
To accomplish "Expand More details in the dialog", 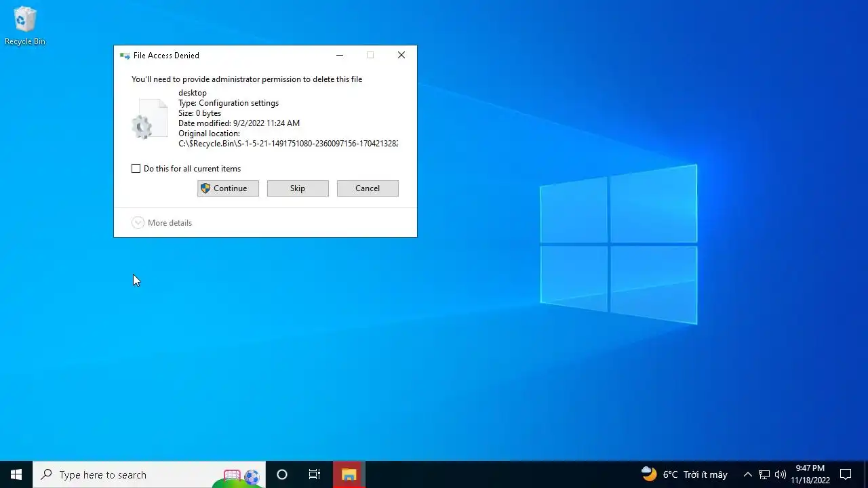I will pos(162,223).
